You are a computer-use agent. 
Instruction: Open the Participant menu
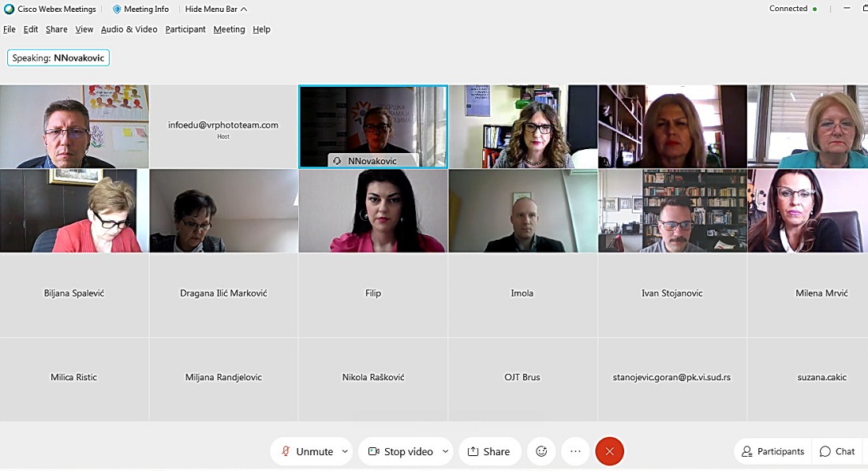pyautogui.click(x=185, y=29)
